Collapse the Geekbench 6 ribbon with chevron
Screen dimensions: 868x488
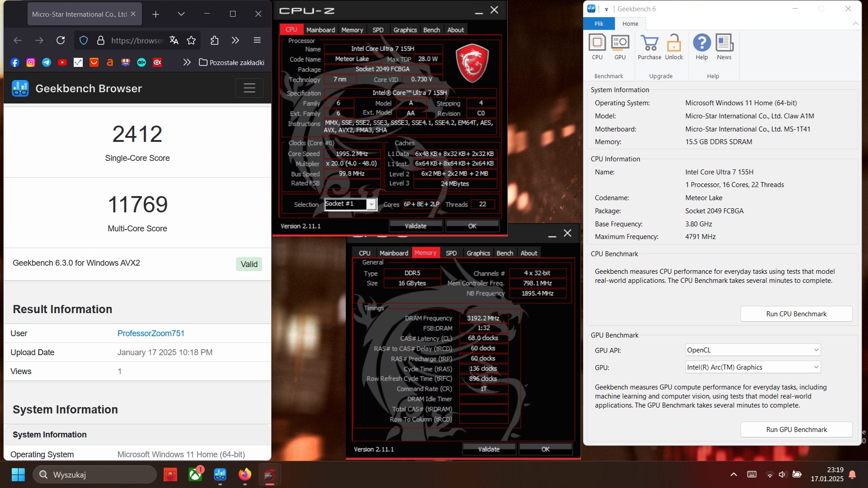click(x=855, y=23)
